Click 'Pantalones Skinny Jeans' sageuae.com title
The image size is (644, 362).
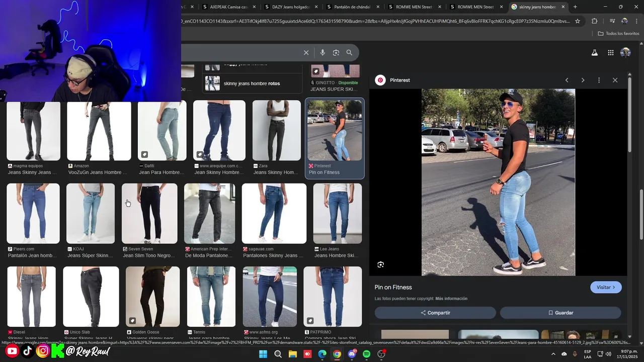[x=273, y=255]
